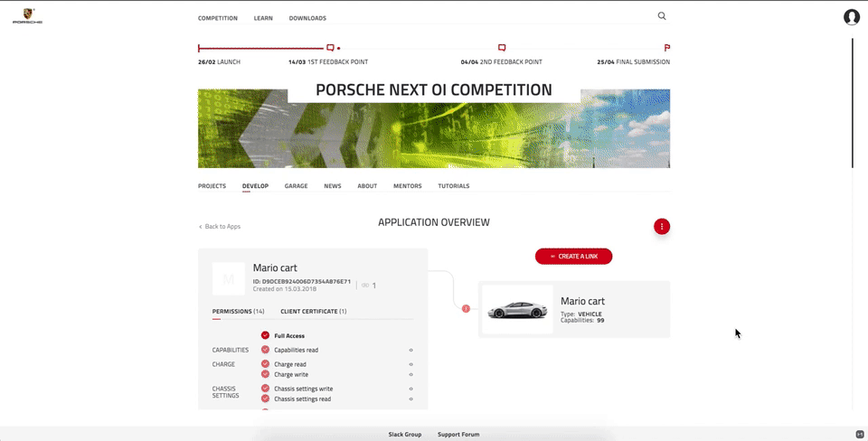The width and height of the screenshot is (868, 441).
Task: Click the eye icon for Charge read
Action: pyautogui.click(x=410, y=365)
